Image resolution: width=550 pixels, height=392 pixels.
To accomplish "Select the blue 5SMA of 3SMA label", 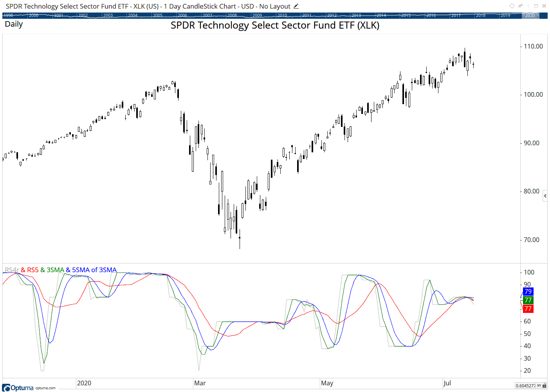I will pos(94,270).
